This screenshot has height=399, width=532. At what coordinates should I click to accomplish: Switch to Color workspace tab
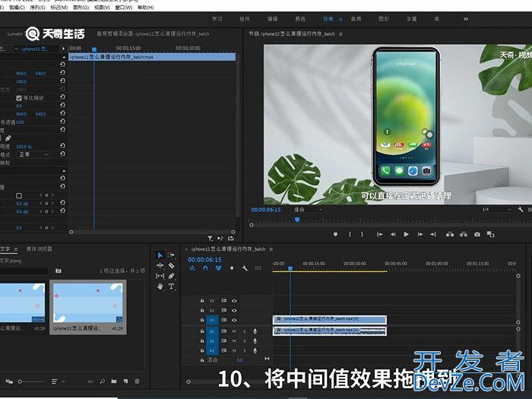(x=300, y=19)
